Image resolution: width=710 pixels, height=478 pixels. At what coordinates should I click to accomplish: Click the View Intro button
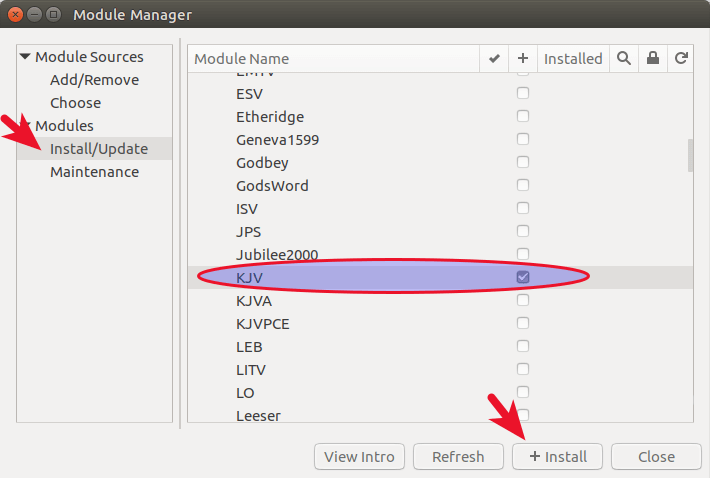tap(360, 457)
